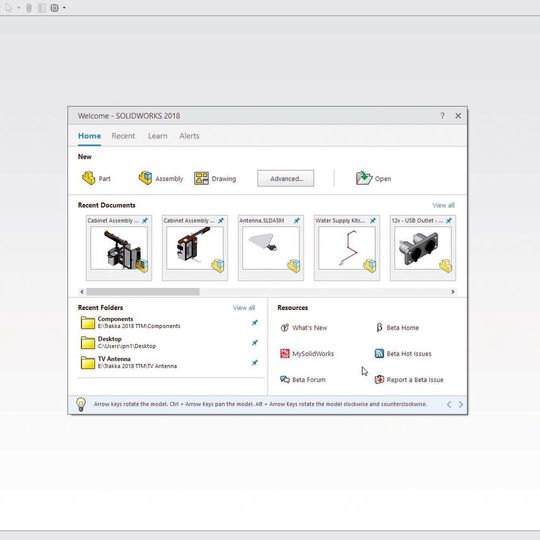Open the Report a Beta Issue link

point(409,380)
